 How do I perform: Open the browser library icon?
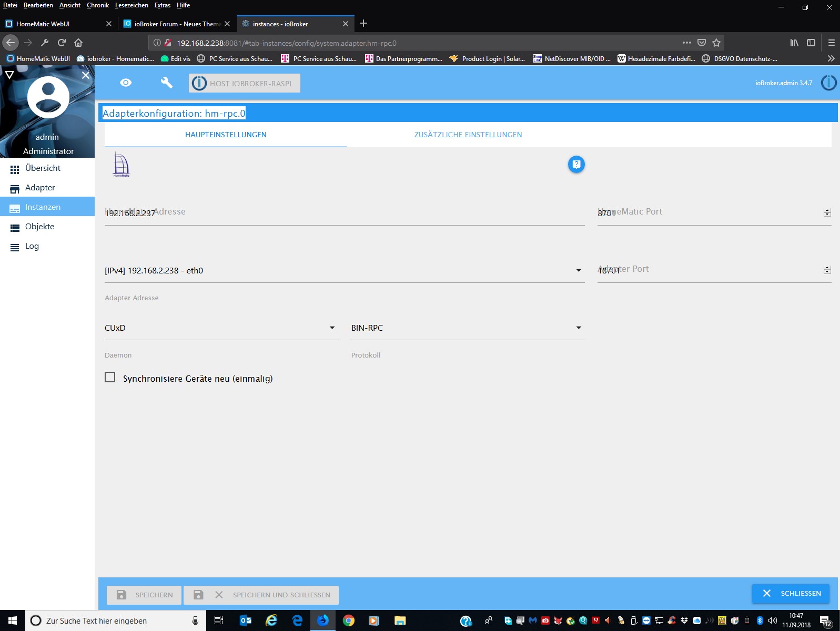(x=794, y=43)
